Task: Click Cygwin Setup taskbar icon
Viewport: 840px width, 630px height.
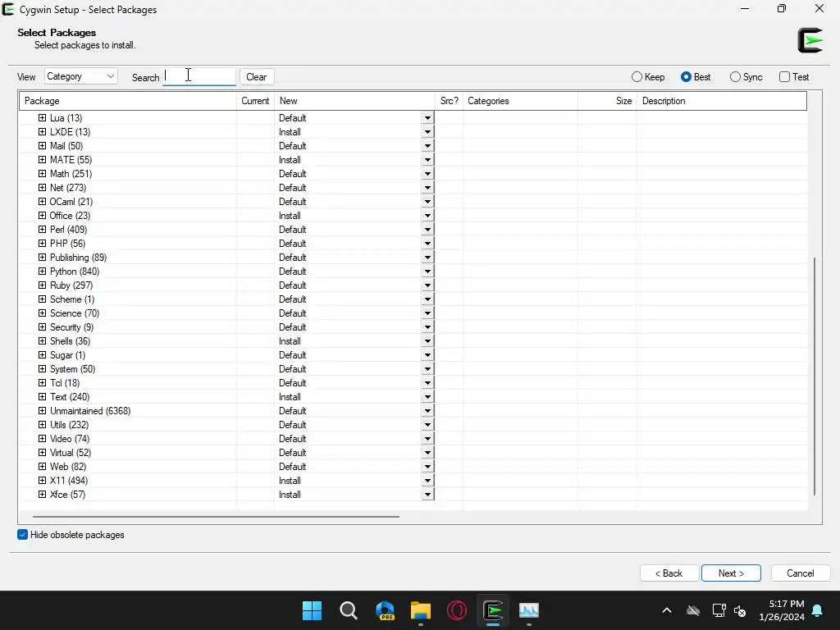Action: pos(493,610)
